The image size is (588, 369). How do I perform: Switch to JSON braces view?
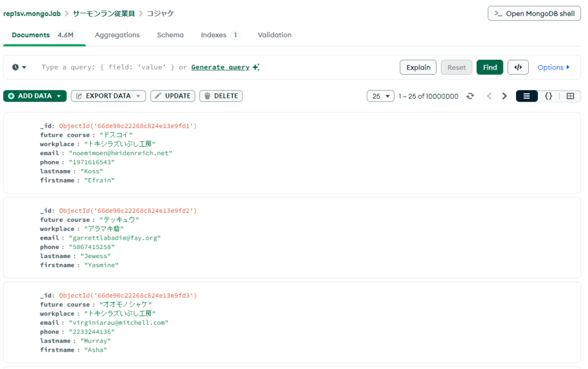tap(548, 96)
